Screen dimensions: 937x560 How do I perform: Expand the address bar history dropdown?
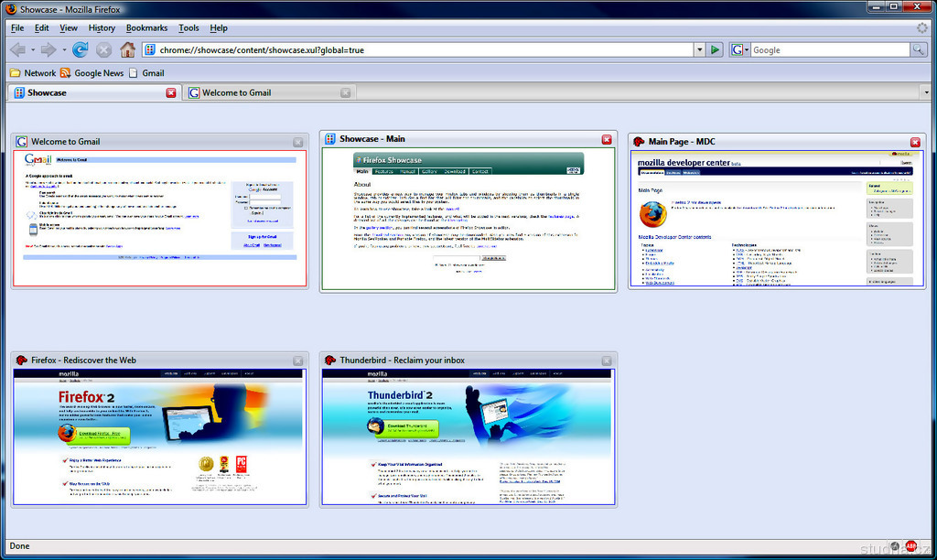[x=699, y=49]
